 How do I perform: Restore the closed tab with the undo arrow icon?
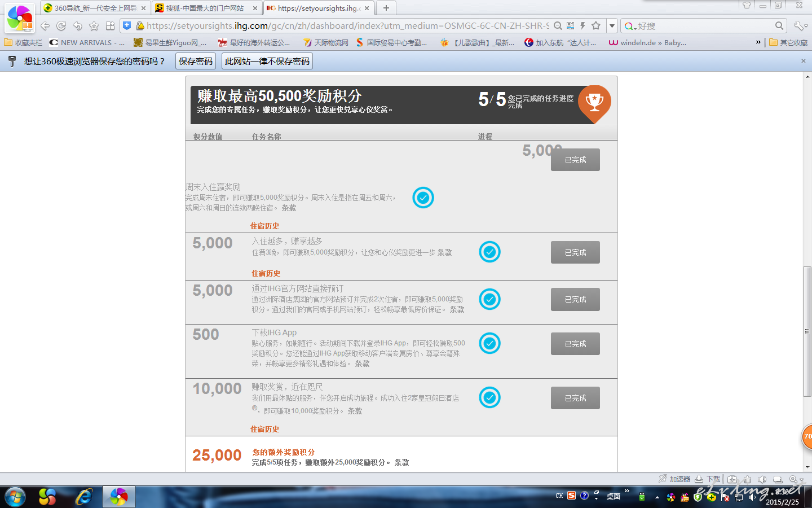pos(77,26)
